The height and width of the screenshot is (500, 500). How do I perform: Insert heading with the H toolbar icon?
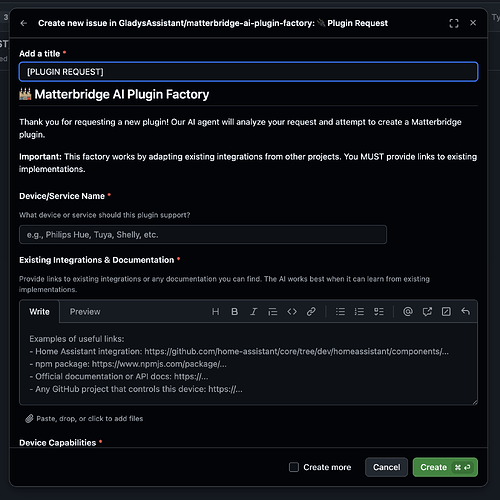tap(216, 312)
